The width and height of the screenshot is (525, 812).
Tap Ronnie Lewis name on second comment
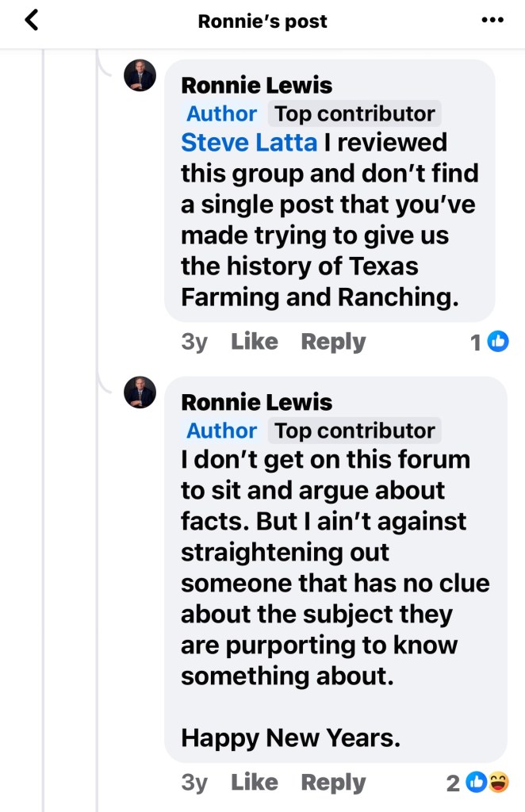257,402
